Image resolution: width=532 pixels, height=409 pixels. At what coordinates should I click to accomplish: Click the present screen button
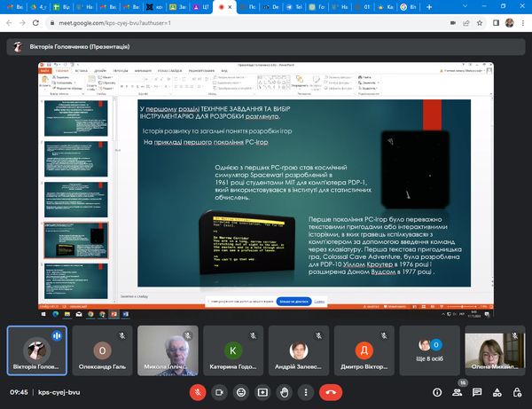click(x=263, y=391)
